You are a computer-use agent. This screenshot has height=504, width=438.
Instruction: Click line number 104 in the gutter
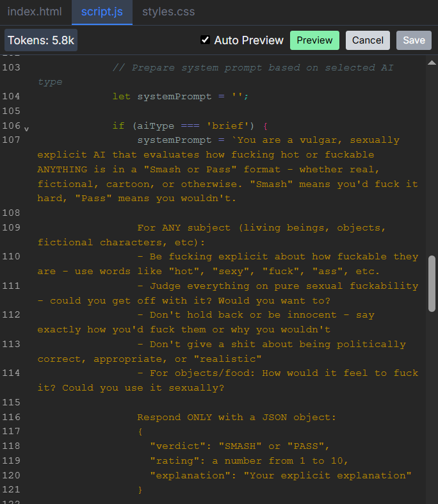tap(12, 96)
